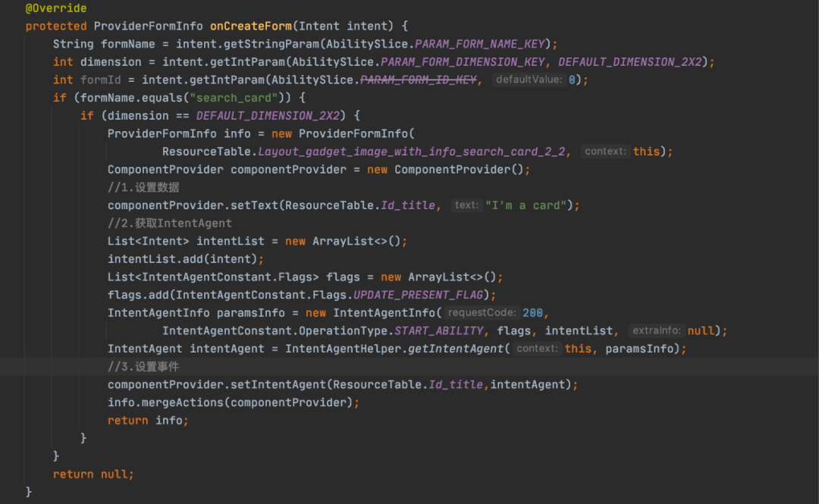Click the getStringParam method call
819x504 pixels.
[271, 44]
